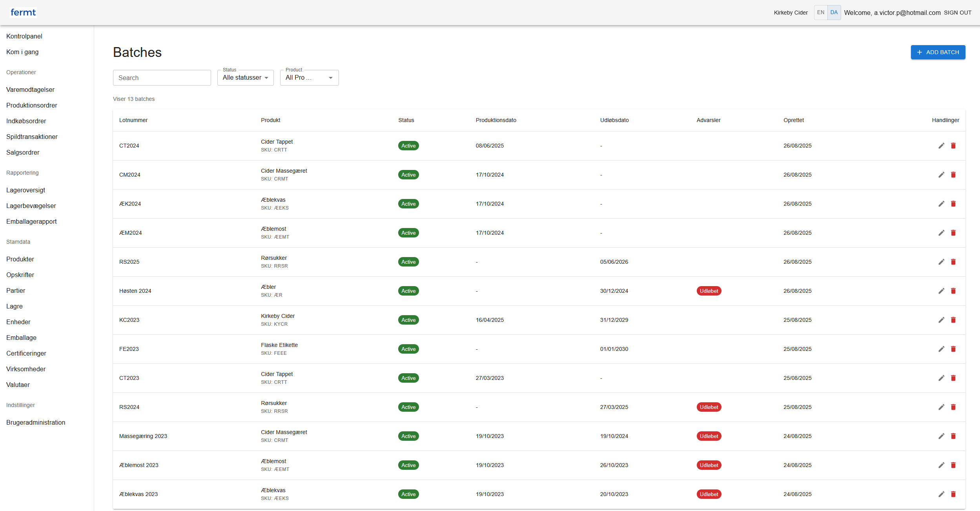This screenshot has width=980, height=511.
Task: Edit the Massegæring 2023 batch
Action: (x=941, y=436)
